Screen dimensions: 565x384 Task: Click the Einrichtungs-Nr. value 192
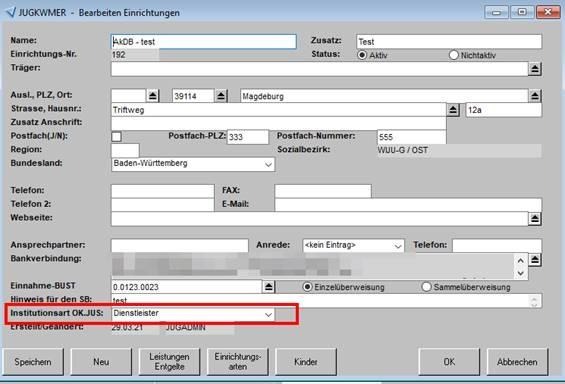tap(119, 55)
